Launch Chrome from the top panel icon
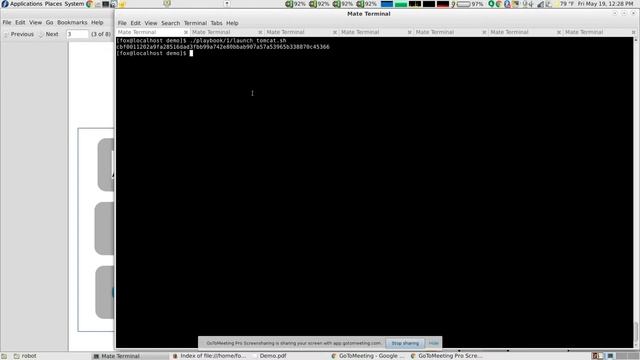 (x=89, y=4)
